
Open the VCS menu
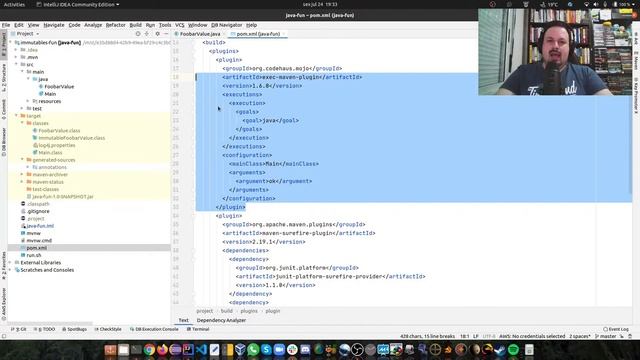pyautogui.click(x=180, y=25)
